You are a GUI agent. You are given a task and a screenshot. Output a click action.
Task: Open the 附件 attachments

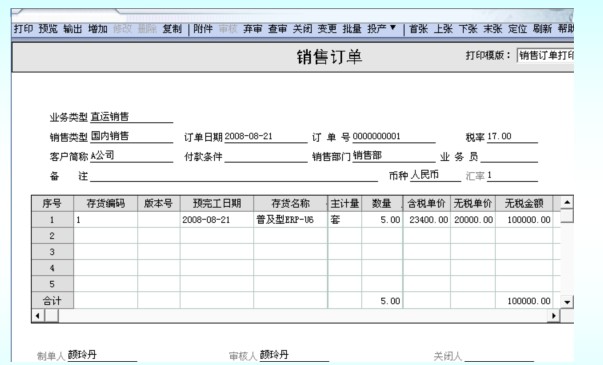(203, 29)
